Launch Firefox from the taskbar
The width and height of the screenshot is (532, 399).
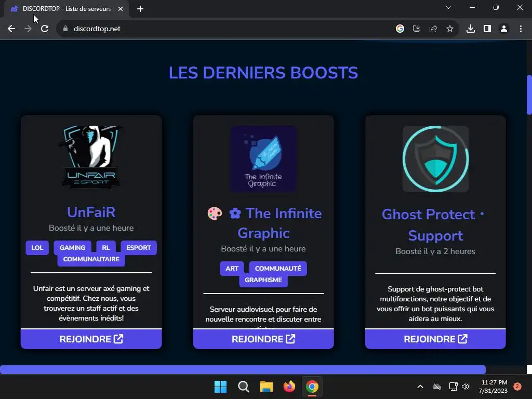click(289, 387)
